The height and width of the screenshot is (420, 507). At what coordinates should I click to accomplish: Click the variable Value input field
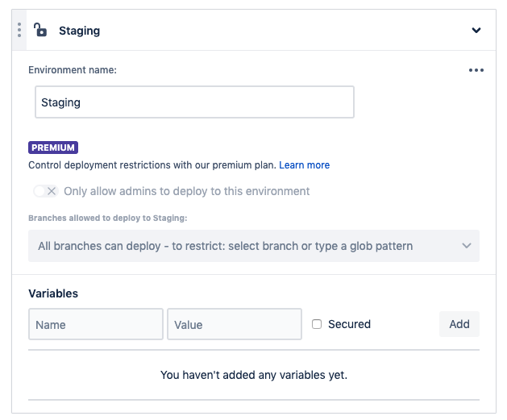point(235,324)
